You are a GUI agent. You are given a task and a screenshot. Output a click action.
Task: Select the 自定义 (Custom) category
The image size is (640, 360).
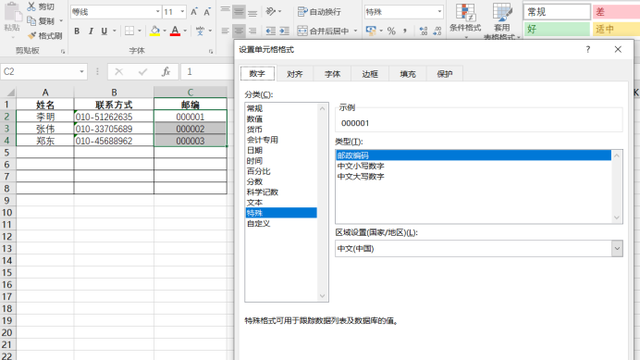pyautogui.click(x=258, y=224)
